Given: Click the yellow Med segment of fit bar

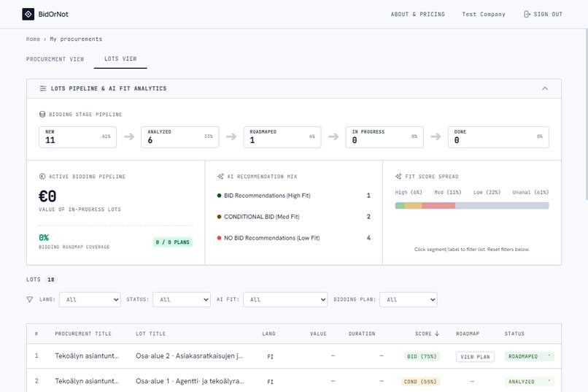Looking at the screenshot, I should pos(413,206).
